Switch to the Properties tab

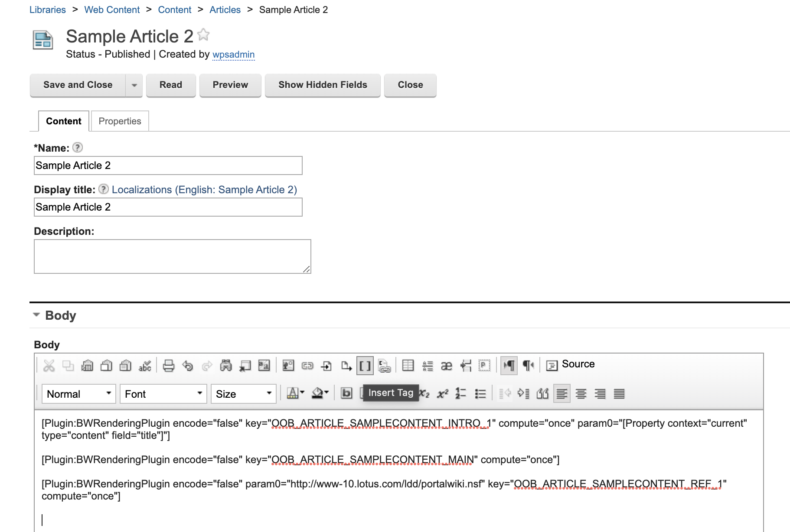pyautogui.click(x=120, y=121)
